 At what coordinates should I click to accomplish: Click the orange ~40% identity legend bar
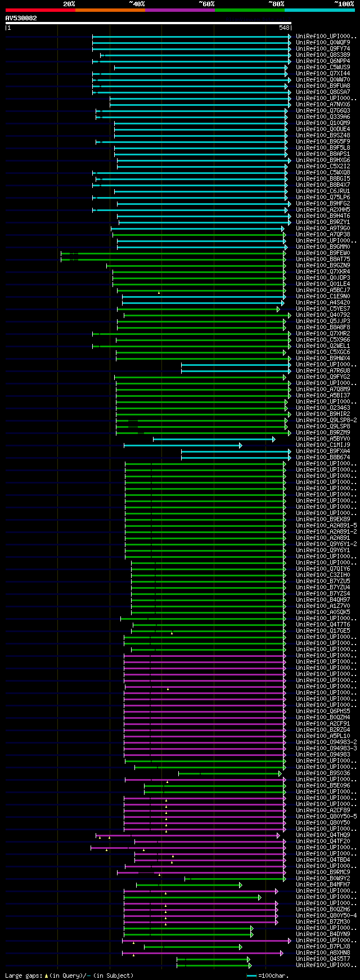pos(110,10)
